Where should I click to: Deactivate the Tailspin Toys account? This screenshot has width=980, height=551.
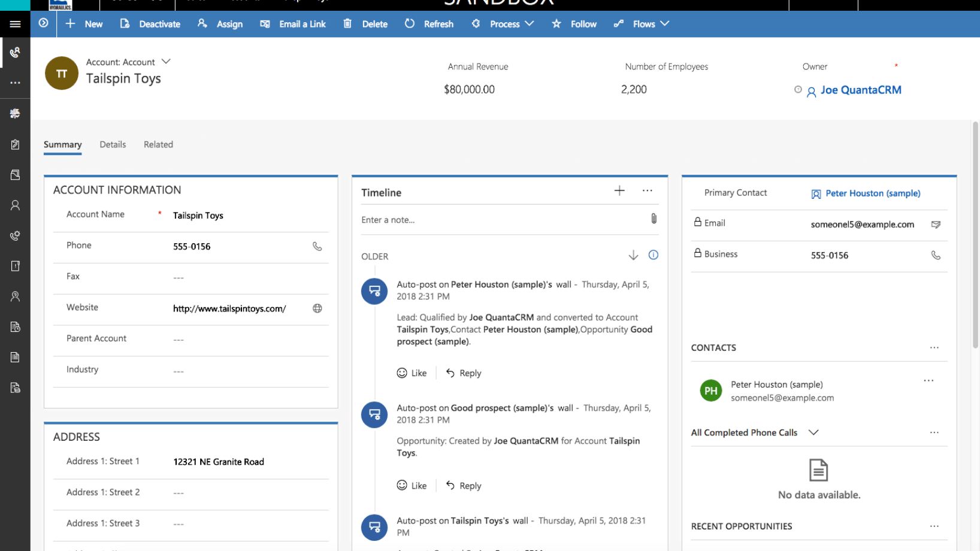[150, 24]
